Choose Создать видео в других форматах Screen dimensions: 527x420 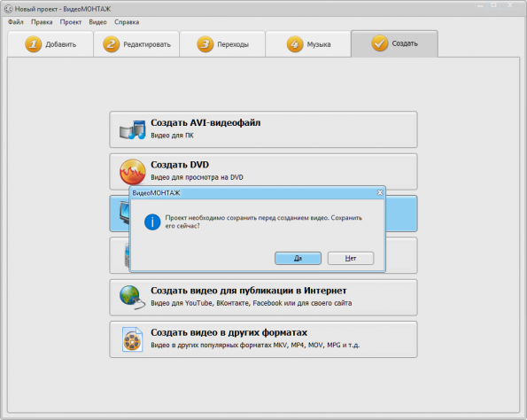[x=264, y=339]
